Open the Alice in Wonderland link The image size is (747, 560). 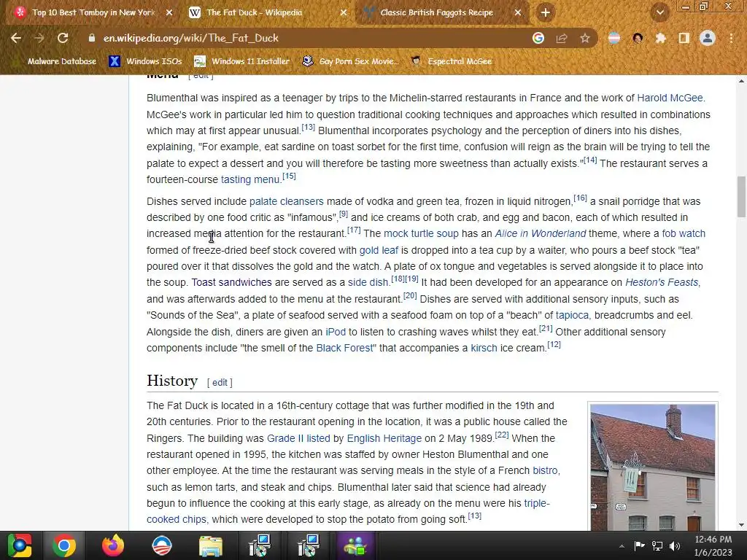541,234
